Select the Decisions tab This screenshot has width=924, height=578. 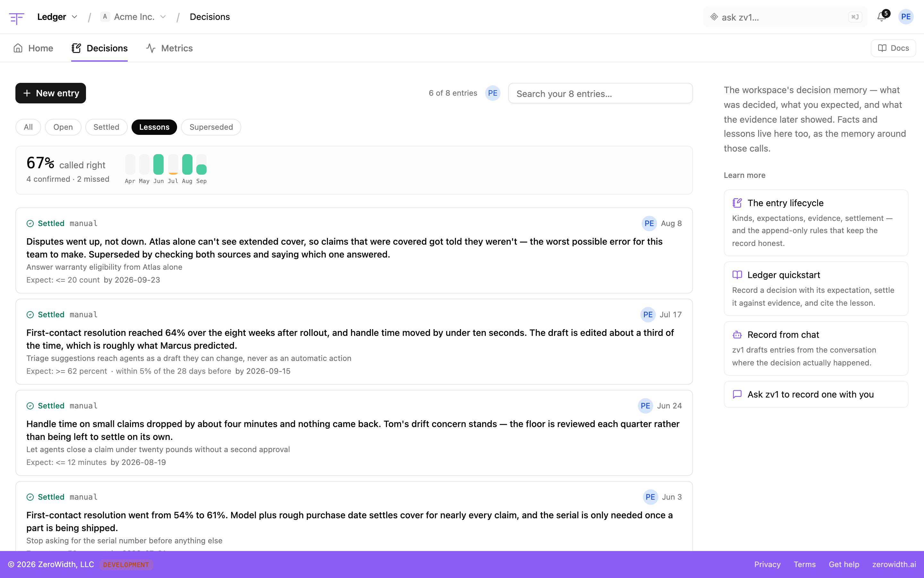click(99, 48)
